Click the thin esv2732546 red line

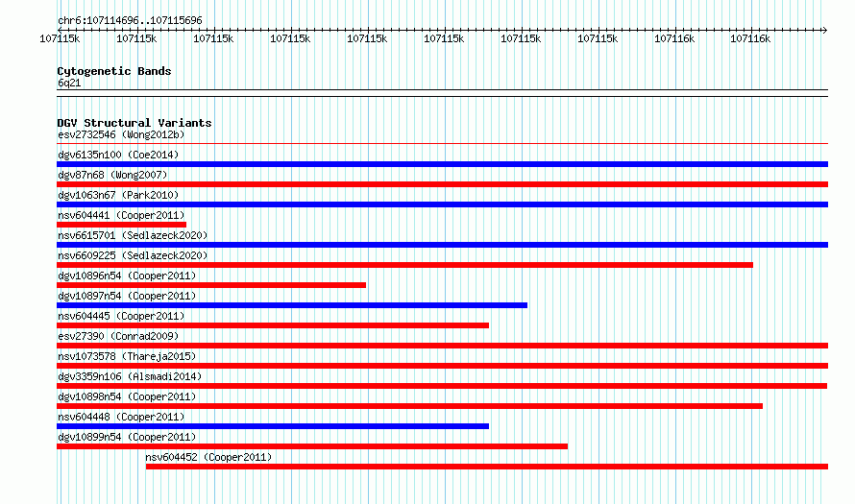[442, 144]
